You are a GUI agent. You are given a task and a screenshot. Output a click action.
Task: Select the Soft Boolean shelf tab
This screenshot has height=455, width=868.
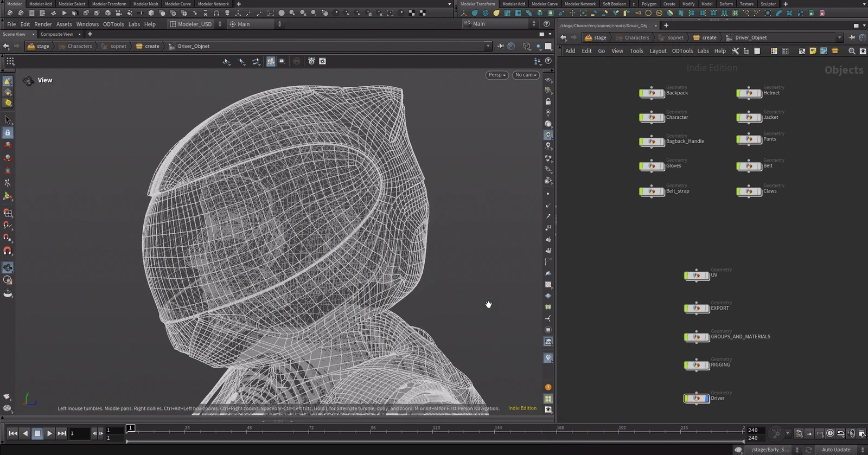[x=614, y=4]
